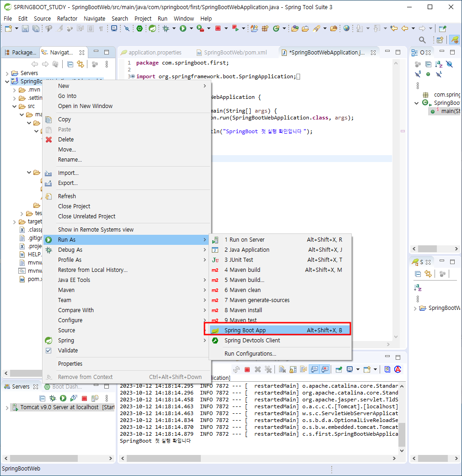The width and height of the screenshot is (462, 476).
Task: Toggle Hide Fields in the Outline toolbar
Action: pyautogui.click(x=449, y=64)
